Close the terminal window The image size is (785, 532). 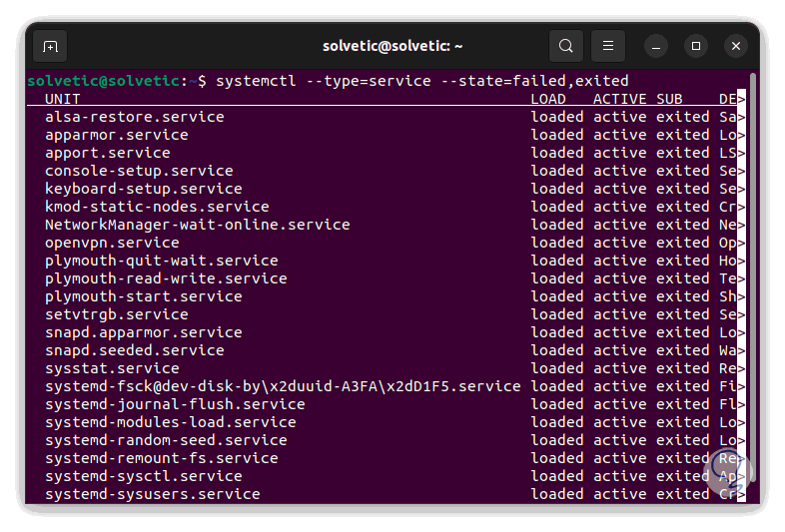coord(736,46)
